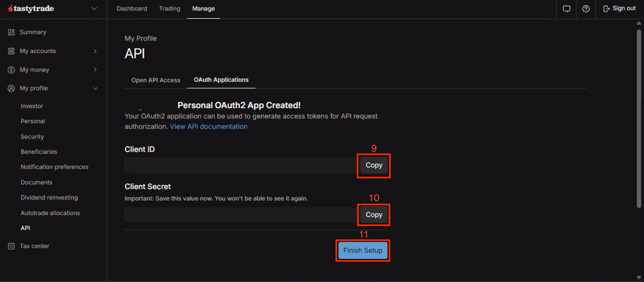Expand the My accounts chevron
This screenshot has width=644, height=282.
[95, 51]
